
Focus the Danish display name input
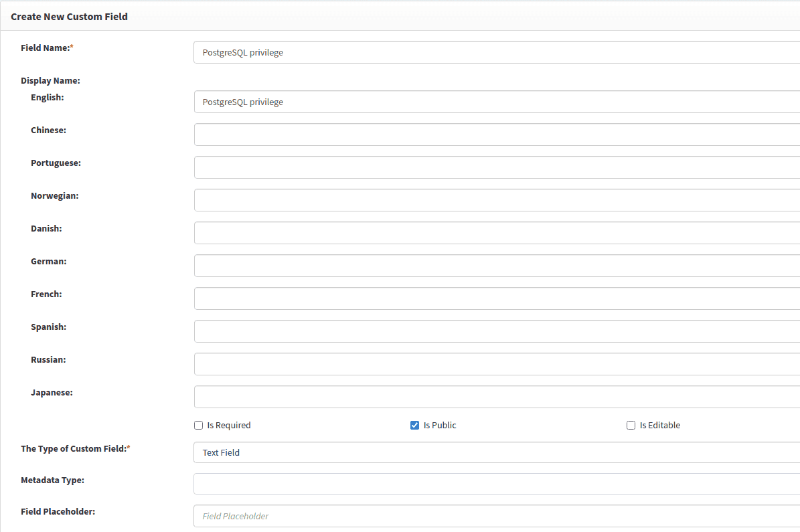495,233
